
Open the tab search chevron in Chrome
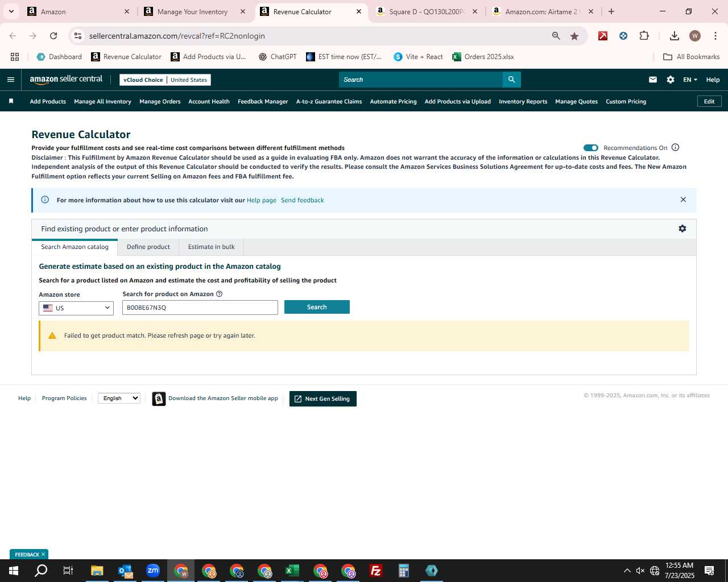[11, 11]
